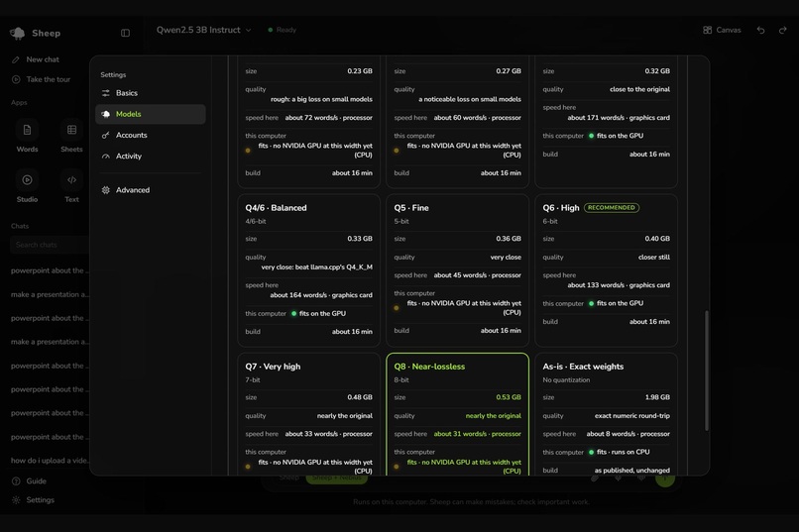Viewport: 799px width, 532px height.
Task: Select the Q6 · High card
Action: click(x=607, y=270)
